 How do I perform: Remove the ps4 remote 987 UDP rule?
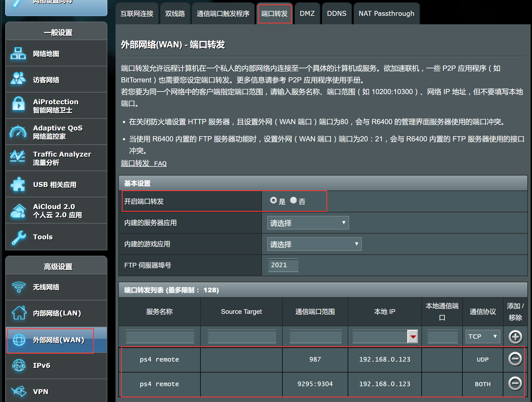pos(515,359)
